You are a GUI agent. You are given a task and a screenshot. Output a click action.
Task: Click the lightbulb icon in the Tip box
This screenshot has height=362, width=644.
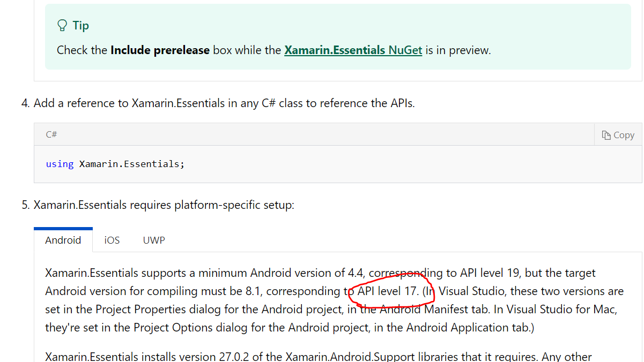(61, 25)
